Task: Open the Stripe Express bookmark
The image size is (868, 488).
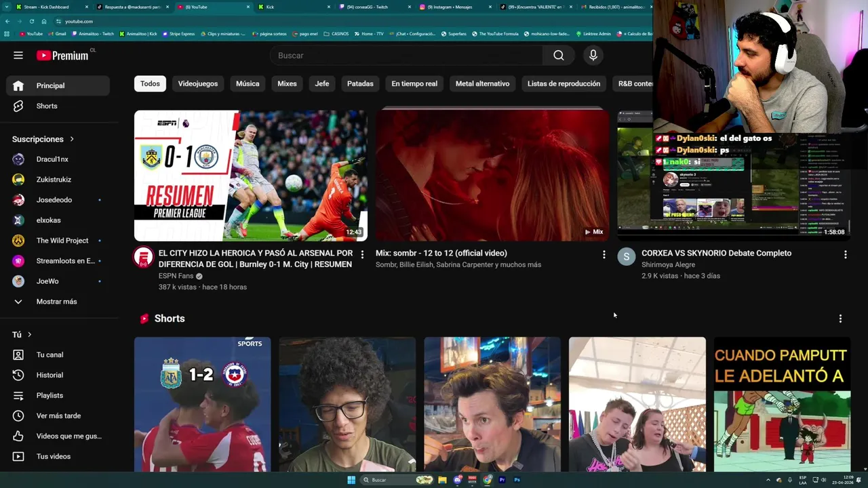Action: point(178,33)
